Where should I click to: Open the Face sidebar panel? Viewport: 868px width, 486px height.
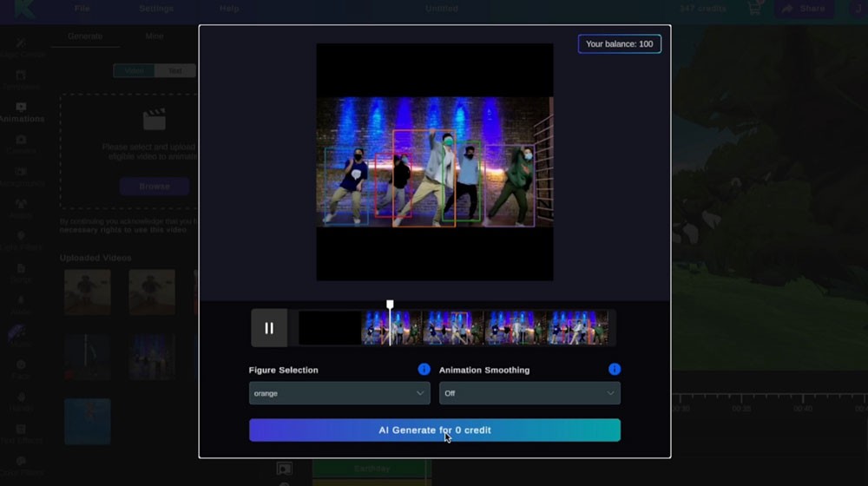21,370
